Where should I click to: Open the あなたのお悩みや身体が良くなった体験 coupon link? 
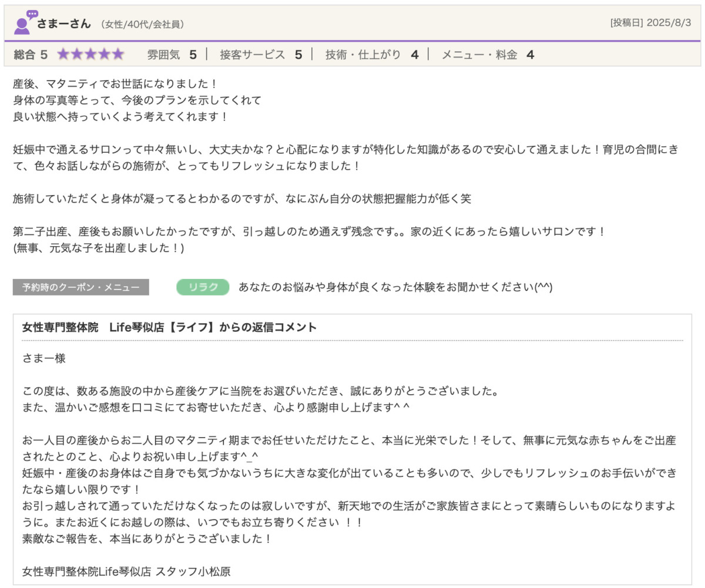coord(395,287)
